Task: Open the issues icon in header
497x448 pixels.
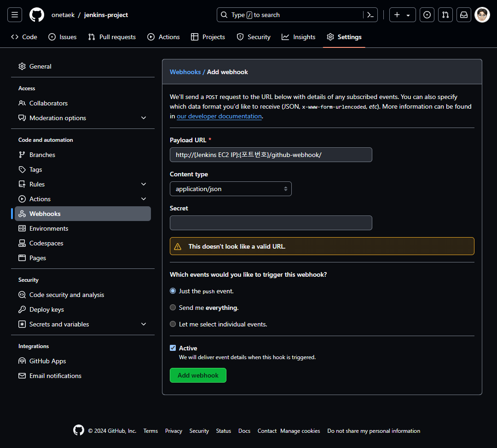Action: click(x=427, y=15)
